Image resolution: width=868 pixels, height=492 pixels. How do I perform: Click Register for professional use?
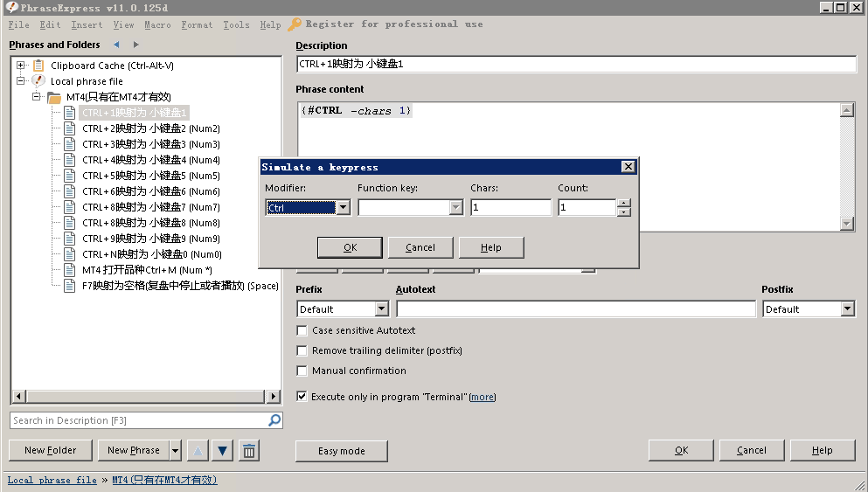pos(394,24)
